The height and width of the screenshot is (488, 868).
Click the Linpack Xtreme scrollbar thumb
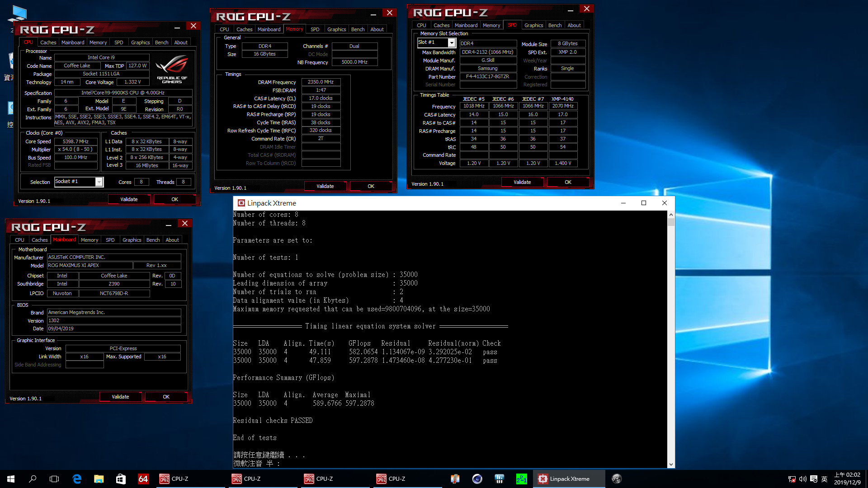(x=671, y=222)
